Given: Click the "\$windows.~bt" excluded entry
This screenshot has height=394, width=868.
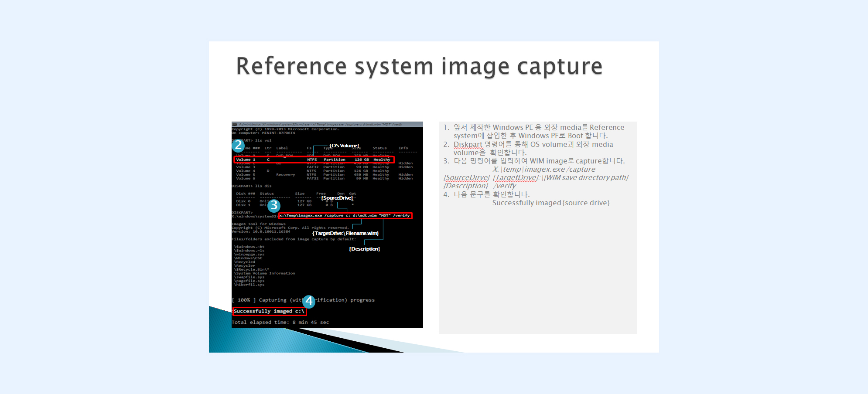Looking at the screenshot, I should click(249, 247).
